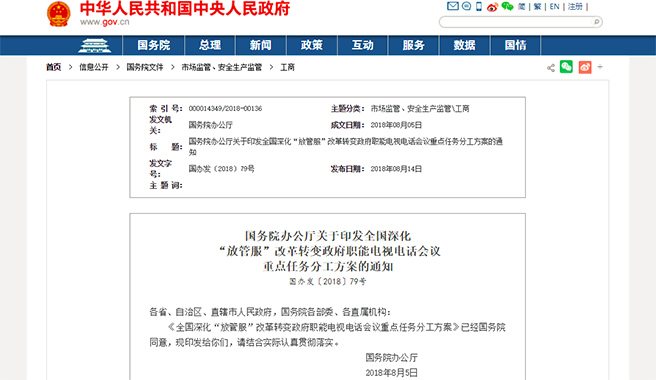Image resolution: width=656 pixels, height=380 pixels.
Task: Open the Weibo icon in the top header
Action: click(x=492, y=7)
